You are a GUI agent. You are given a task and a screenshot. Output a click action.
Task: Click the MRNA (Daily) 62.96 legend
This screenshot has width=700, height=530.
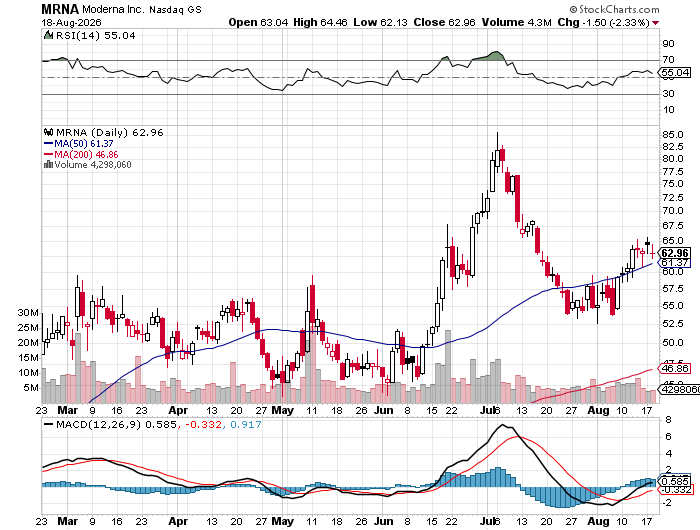tap(109, 133)
